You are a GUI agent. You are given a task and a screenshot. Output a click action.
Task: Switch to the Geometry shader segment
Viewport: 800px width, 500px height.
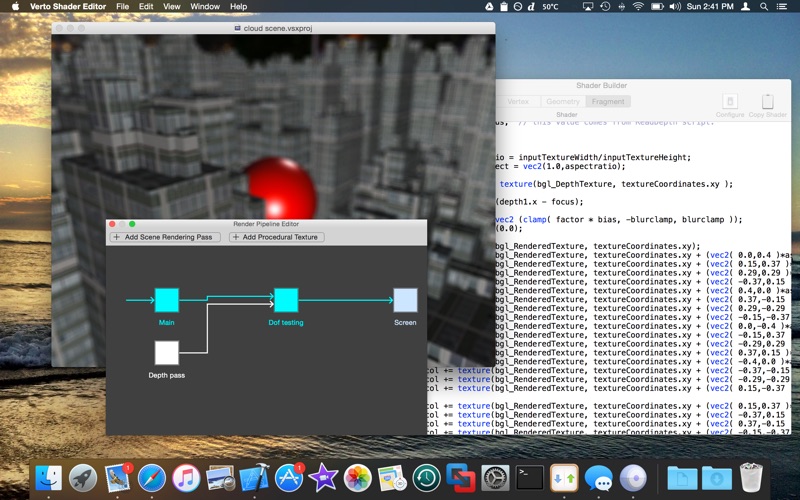coord(562,101)
